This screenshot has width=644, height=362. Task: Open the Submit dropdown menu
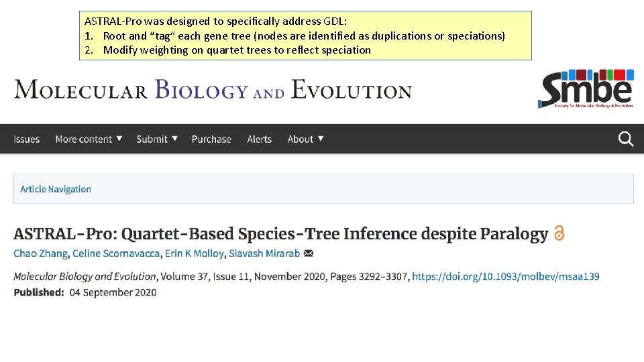pos(157,139)
